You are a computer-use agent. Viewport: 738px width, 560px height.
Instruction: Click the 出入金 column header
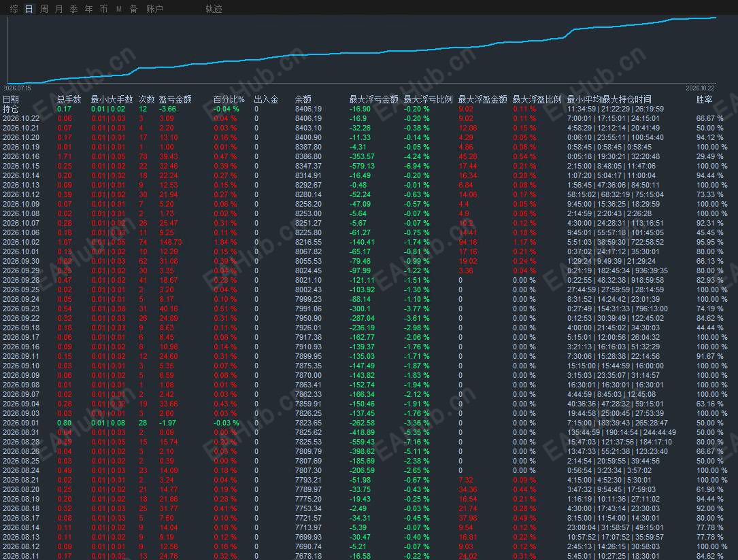267,99
